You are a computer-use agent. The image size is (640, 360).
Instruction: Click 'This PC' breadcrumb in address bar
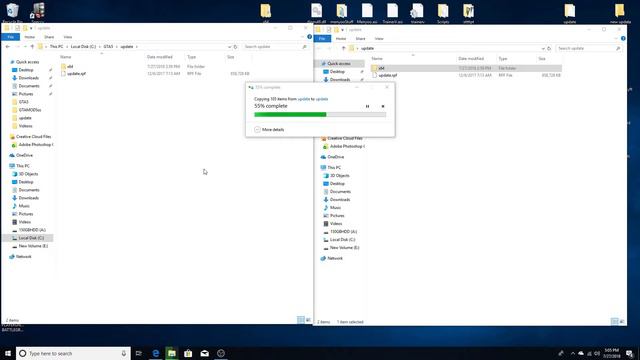56,47
